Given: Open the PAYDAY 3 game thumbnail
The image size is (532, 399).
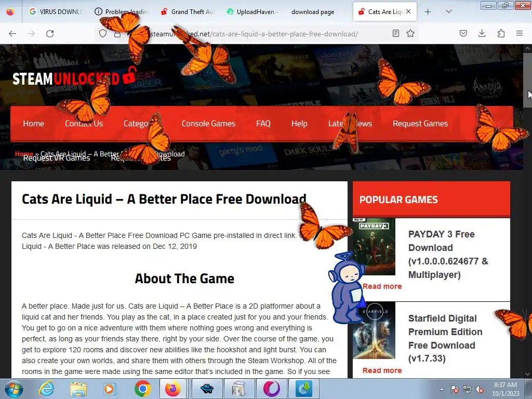Looking at the screenshot, I should (x=374, y=247).
